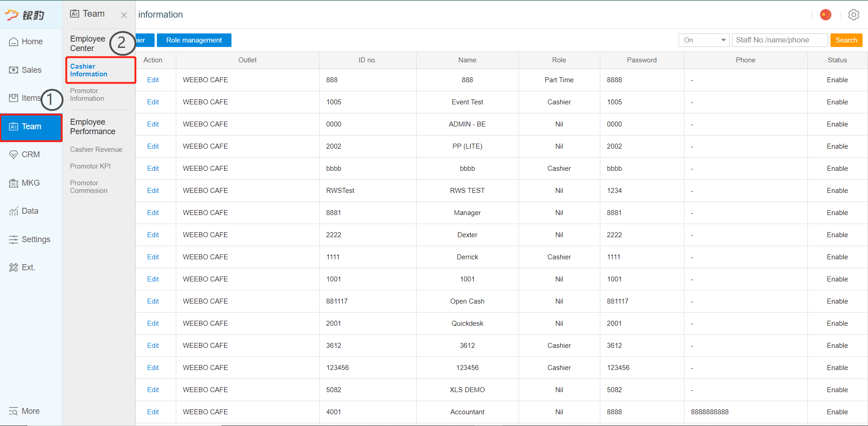The height and width of the screenshot is (426, 868).
Task: Select the 'Manager' name cell
Action: point(467,213)
